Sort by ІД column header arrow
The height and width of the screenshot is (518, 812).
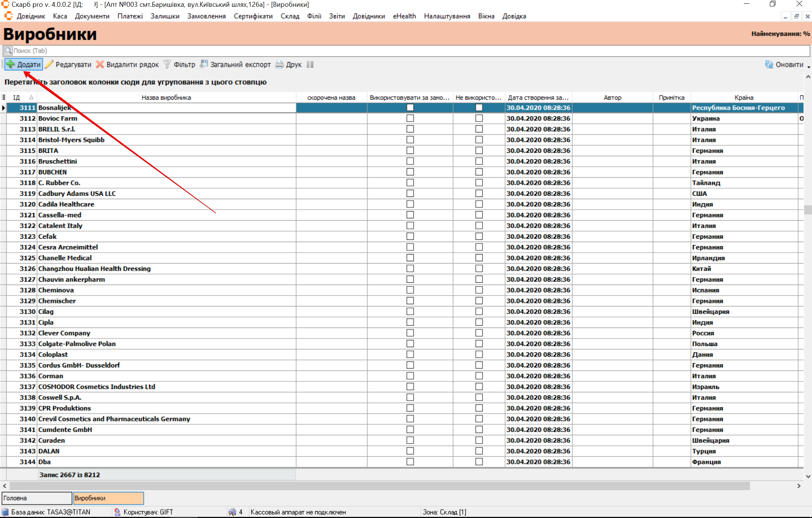(31, 98)
